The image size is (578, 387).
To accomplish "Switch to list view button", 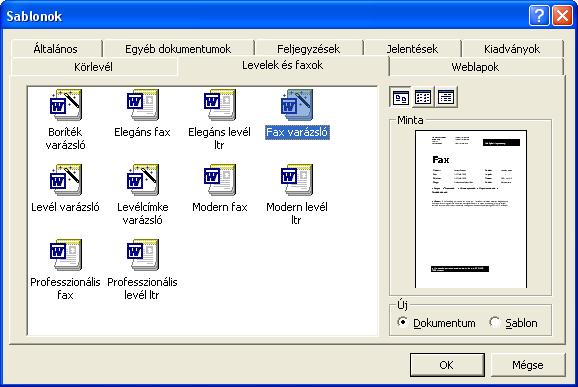I will point(423,97).
